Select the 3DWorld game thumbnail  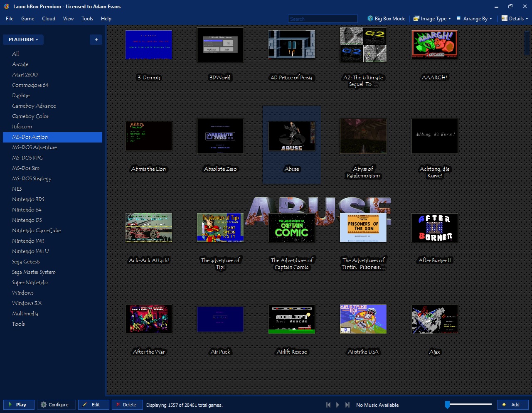click(220, 45)
